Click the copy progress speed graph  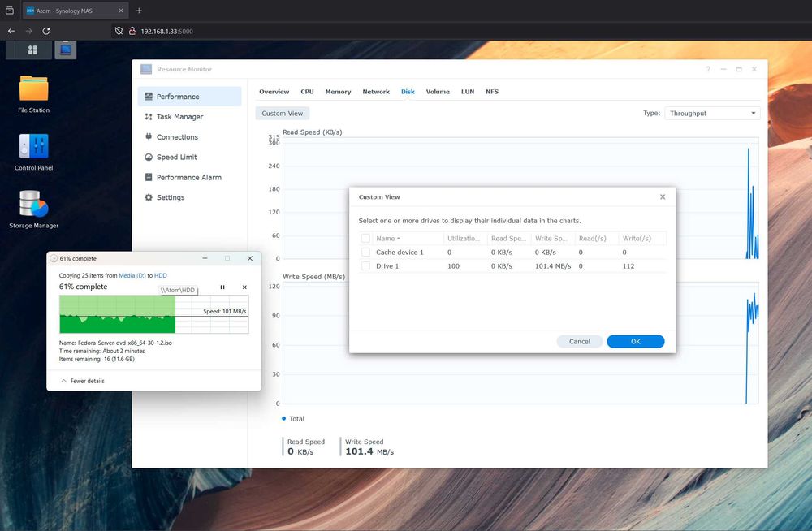tap(153, 314)
